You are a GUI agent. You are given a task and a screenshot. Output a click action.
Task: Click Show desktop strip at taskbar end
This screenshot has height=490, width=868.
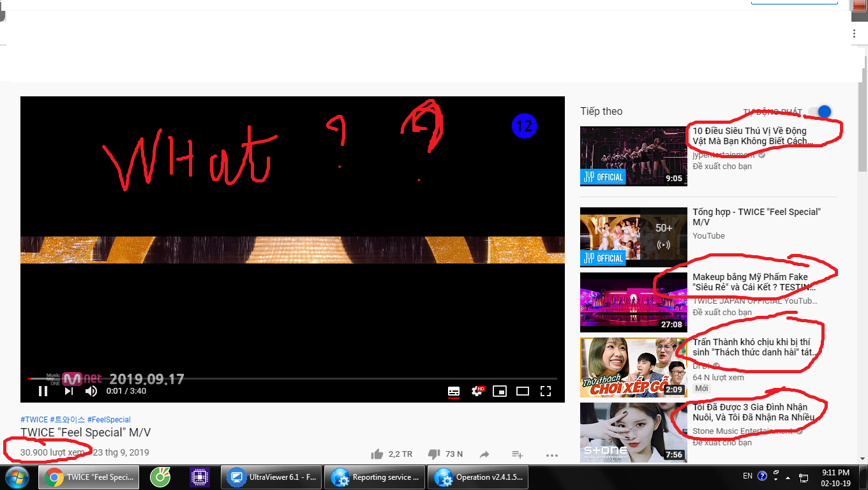[863, 477]
